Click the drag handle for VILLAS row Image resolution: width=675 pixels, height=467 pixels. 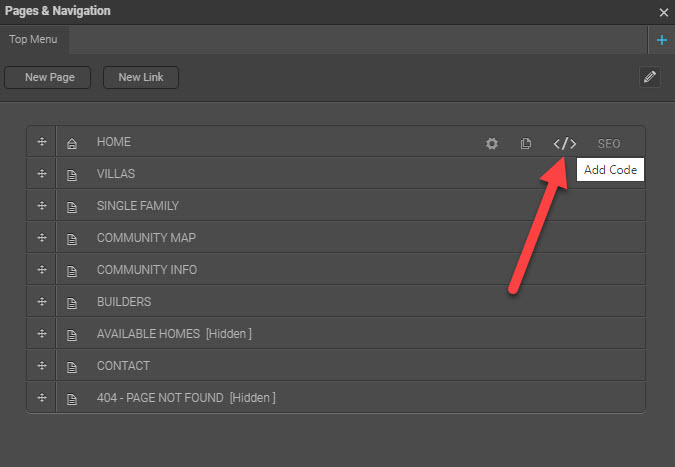point(42,174)
